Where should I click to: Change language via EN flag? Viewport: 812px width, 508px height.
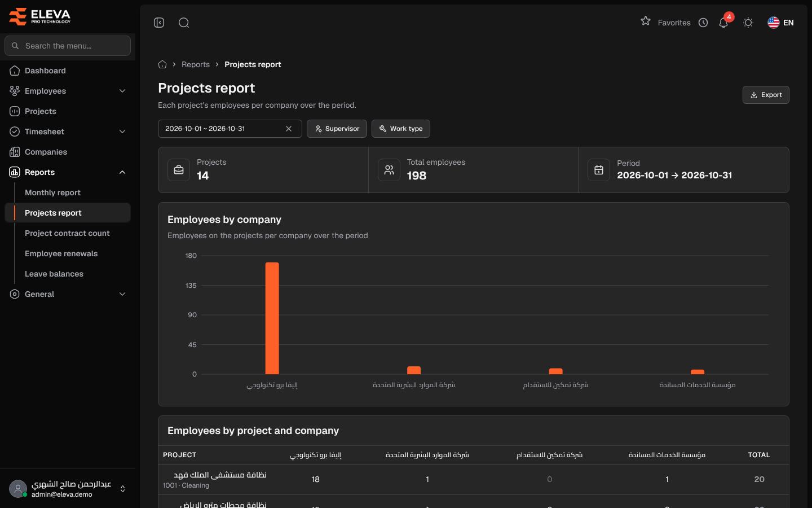coord(781,23)
